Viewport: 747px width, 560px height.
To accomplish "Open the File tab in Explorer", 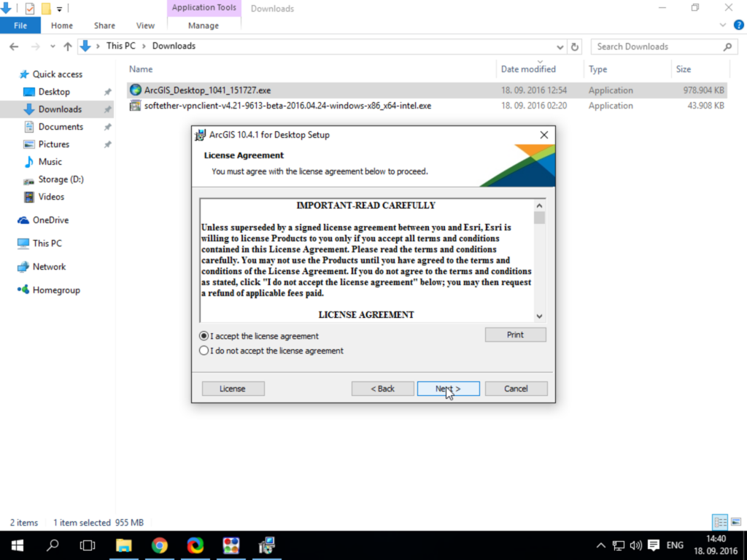I will [20, 26].
